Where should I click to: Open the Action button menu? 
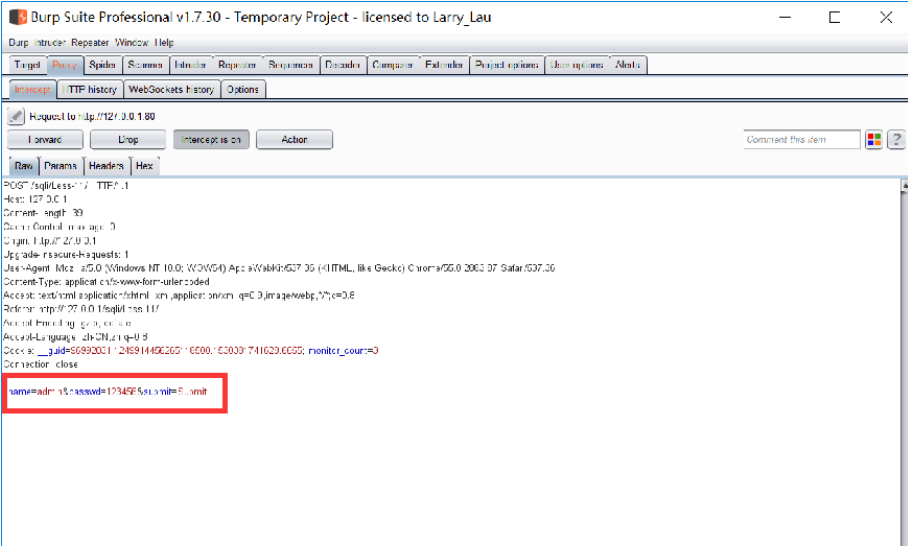tap(294, 140)
